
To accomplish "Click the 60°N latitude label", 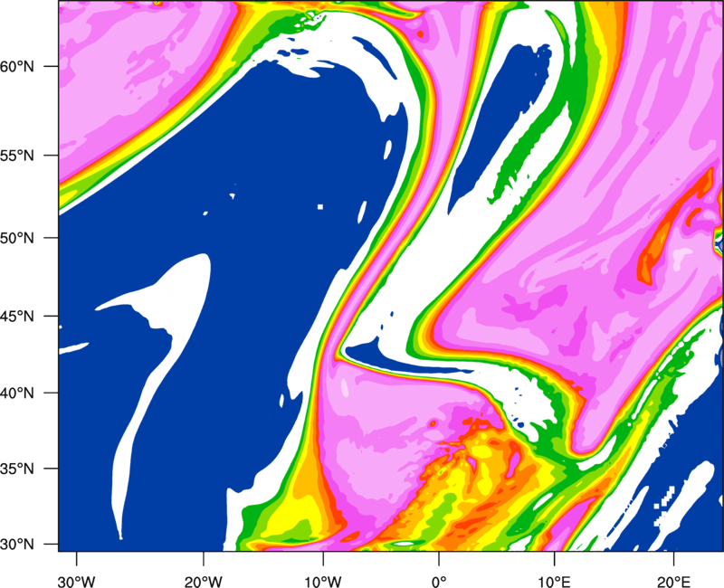I will (x=17, y=66).
